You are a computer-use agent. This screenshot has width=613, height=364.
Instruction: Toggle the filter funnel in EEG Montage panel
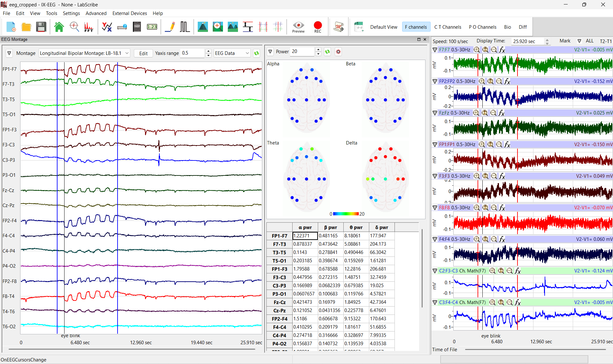coord(9,53)
